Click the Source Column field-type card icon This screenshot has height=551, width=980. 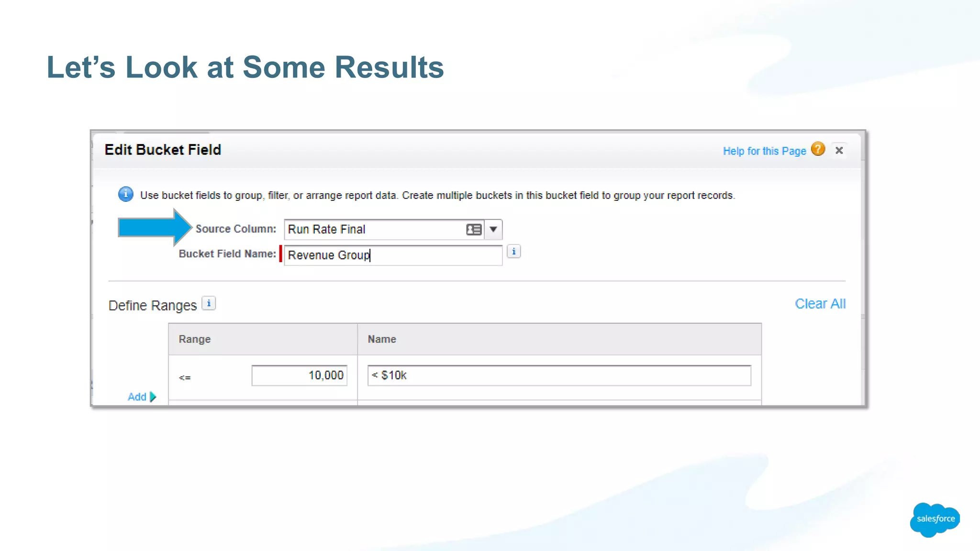[x=473, y=230]
